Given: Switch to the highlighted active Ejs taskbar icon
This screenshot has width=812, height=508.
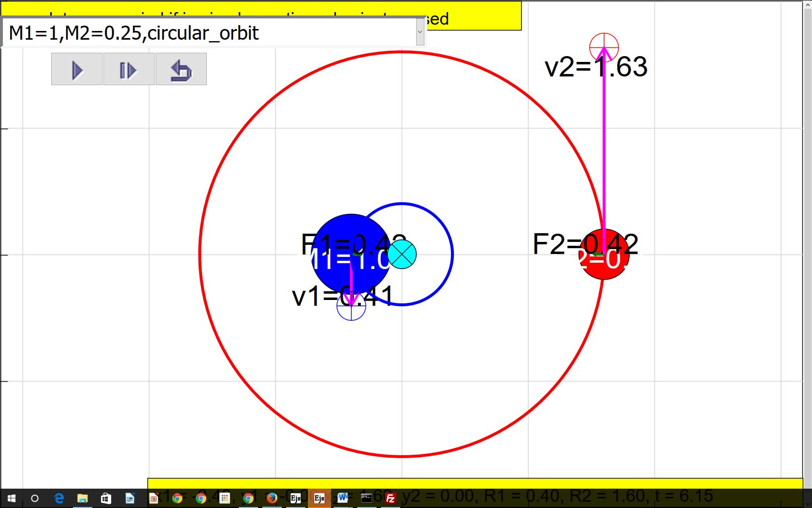Looking at the screenshot, I should 319,498.
